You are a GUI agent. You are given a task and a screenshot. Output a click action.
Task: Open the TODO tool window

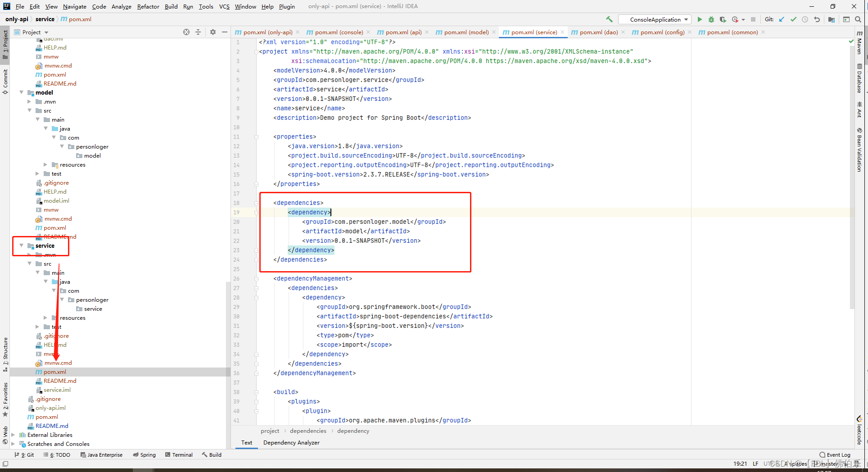coord(57,455)
